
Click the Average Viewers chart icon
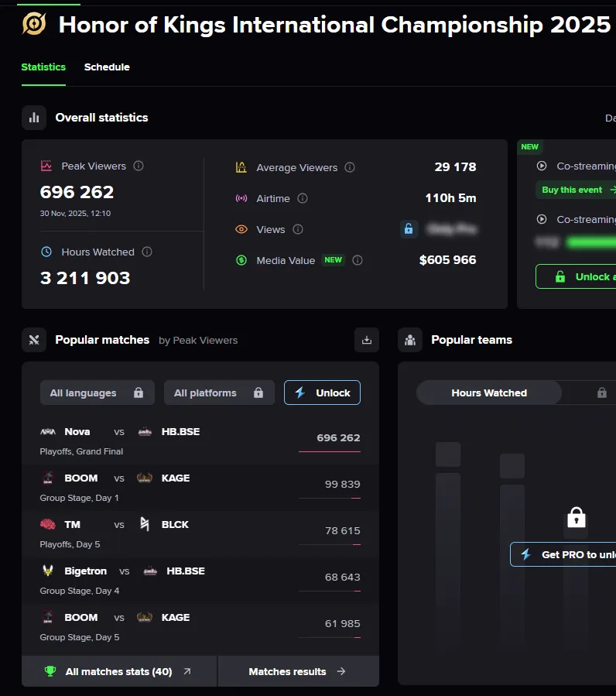[x=241, y=167]
